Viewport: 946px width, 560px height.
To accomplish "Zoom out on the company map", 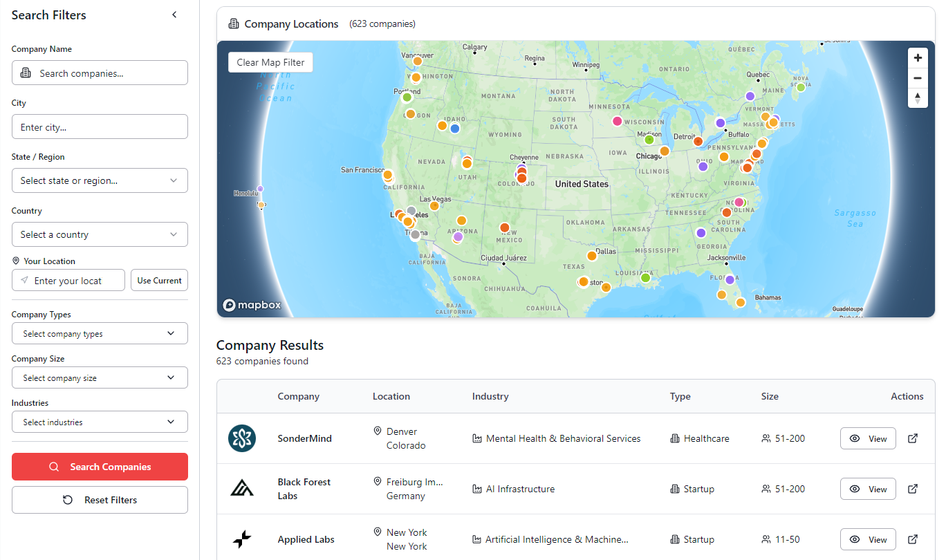I will click(918, 78).
